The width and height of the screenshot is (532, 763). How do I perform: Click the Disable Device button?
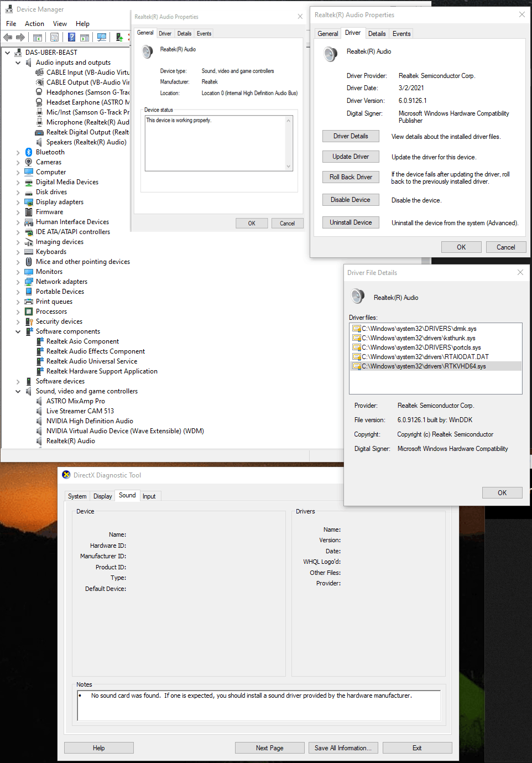tap(351, 200)
